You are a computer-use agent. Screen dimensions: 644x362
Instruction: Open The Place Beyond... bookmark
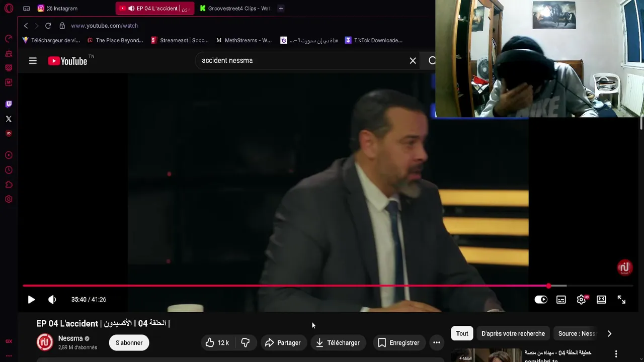click(x=115, y=40)
